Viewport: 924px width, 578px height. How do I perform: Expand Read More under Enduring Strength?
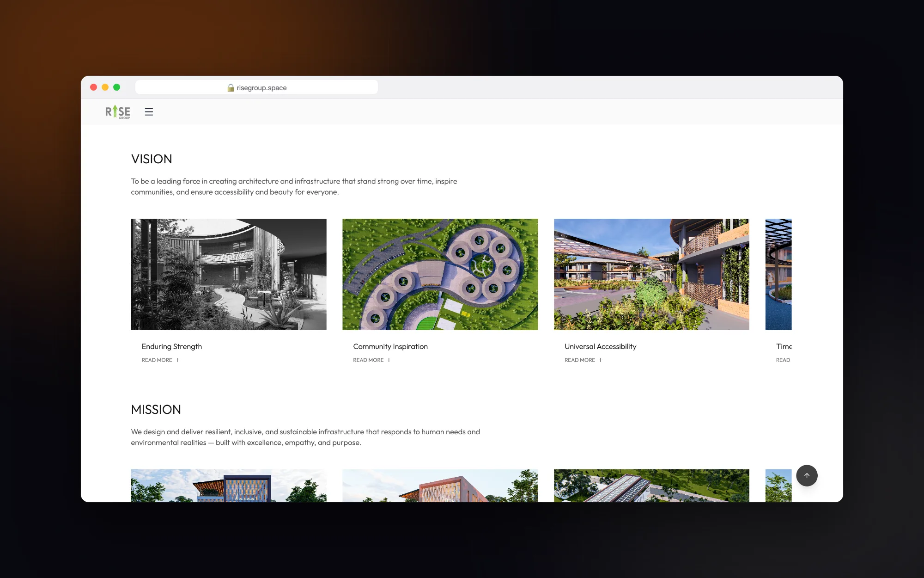[161, 360]
